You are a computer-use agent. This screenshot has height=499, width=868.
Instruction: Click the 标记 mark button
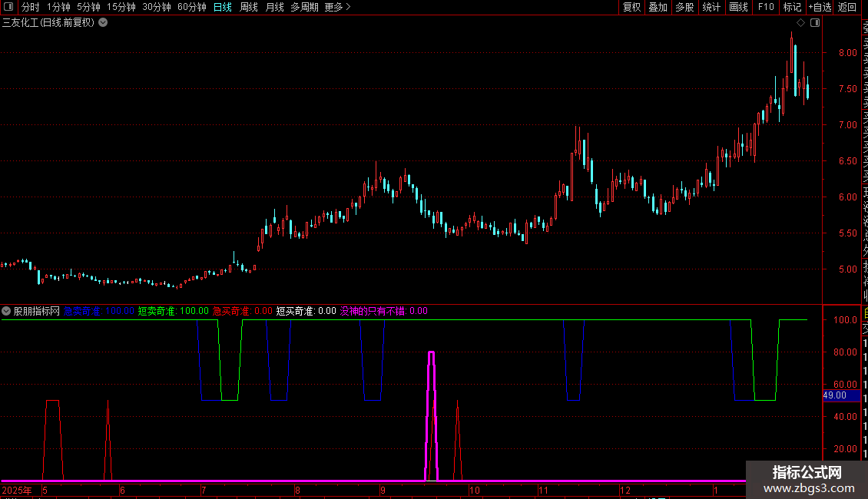tap(792, 7)
